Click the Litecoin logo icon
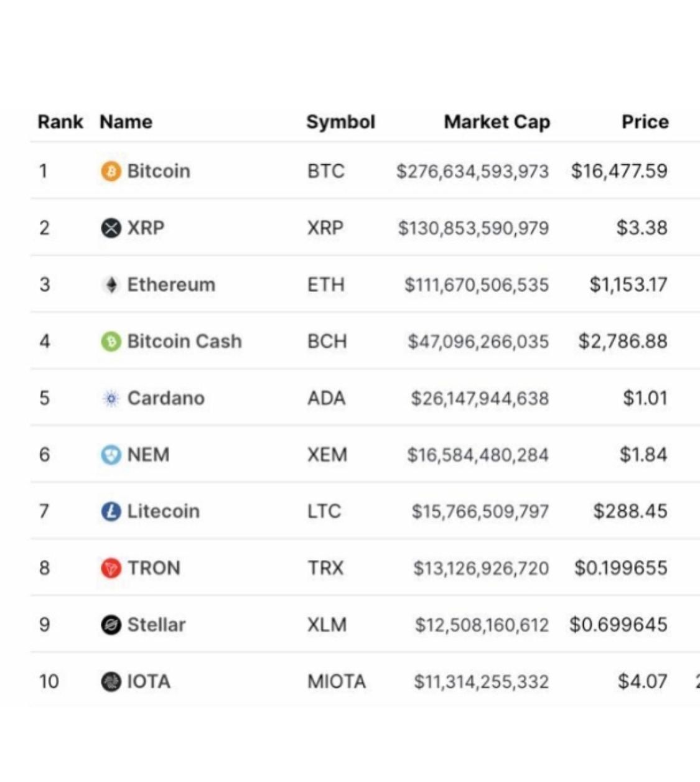 [x=111, y=511]
